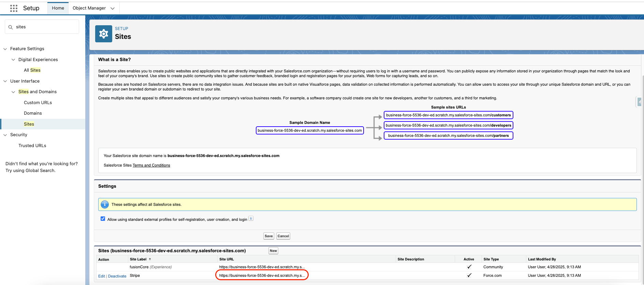The width and height of the screenshot is (644, 285).
Task: Click the New button to create a site
Action: (x=274, y=251)
